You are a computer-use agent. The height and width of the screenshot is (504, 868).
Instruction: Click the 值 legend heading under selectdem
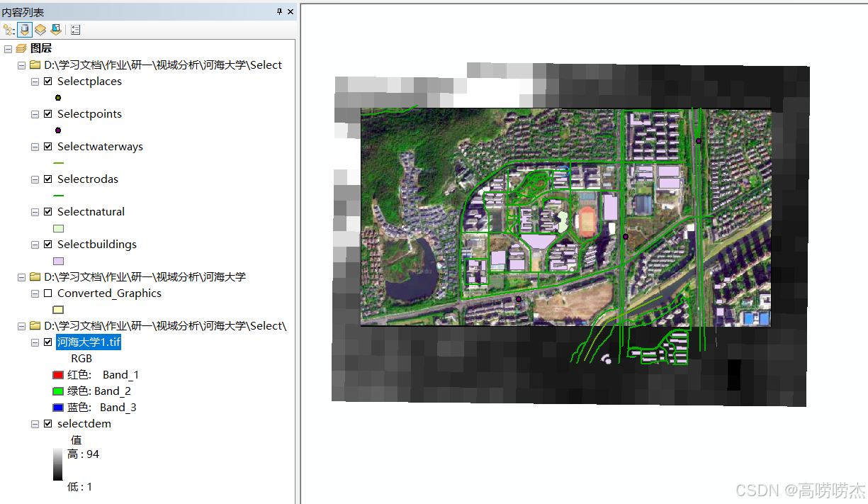click(x=76, y=440)
